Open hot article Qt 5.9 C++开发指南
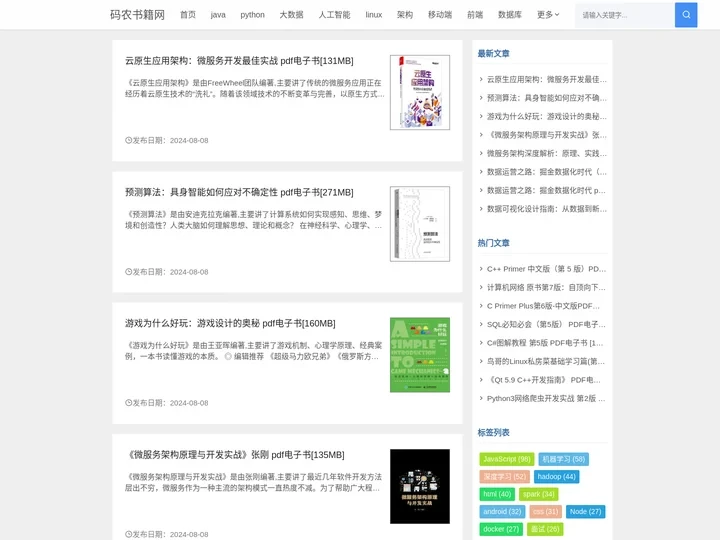Screen dimensions: 720x540 tap(544, 380)
